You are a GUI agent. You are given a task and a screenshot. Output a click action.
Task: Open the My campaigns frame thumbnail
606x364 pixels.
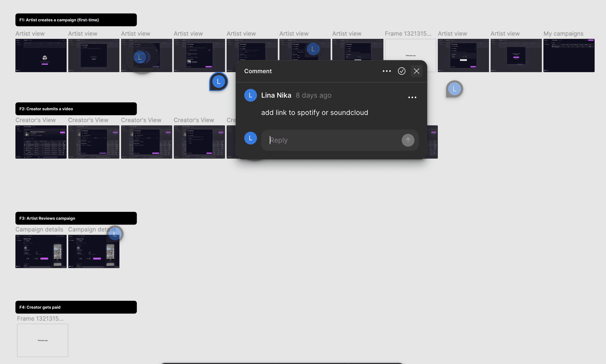pyautogui.click(x=569, y=56)
